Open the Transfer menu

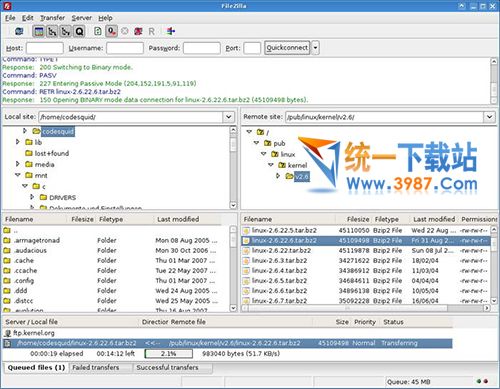pos(52,18)
